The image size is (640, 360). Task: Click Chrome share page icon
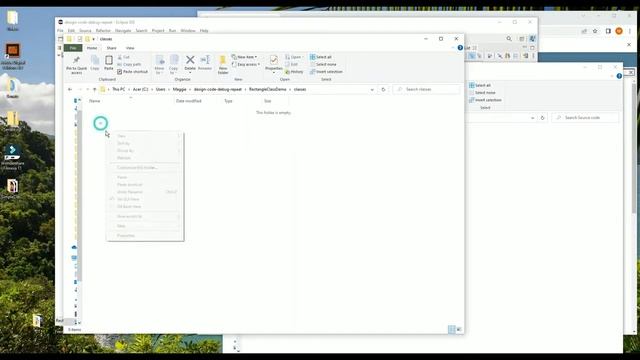(584, 31)
